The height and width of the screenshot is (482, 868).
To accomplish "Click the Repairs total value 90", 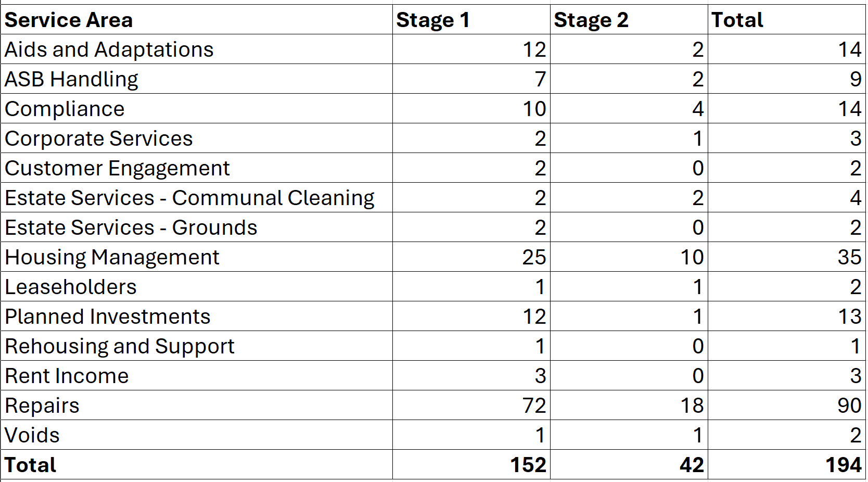I will coord(849,406).
